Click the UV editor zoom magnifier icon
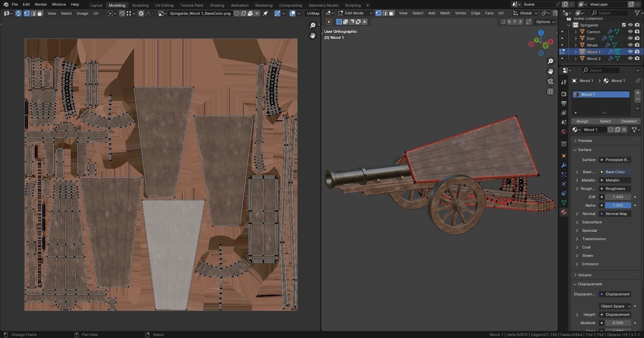The height and width of the screenshot is (338, 644). click(x=313, y=25)
